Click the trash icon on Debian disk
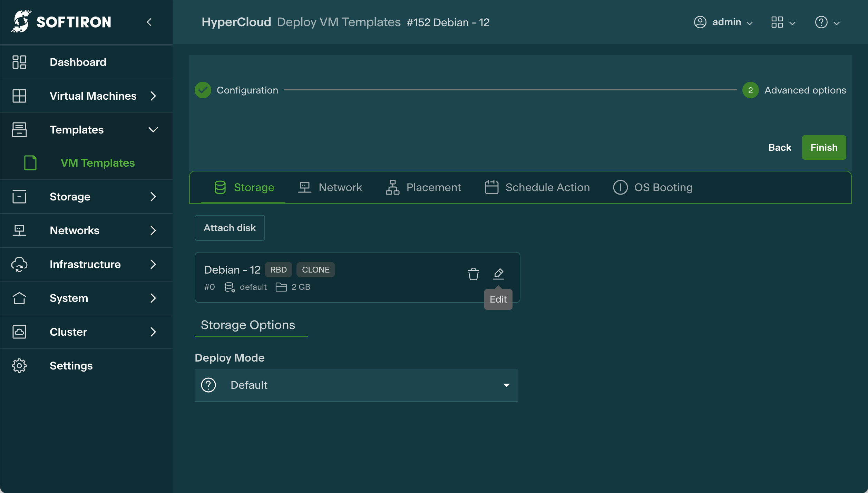This screenshot has height=493, width=868. pyautogui.click(x=473, y=274)
